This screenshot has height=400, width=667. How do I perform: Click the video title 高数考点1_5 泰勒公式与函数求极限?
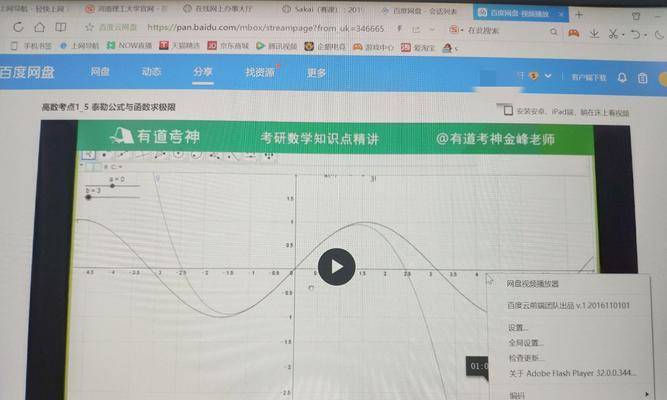[108, 107]
